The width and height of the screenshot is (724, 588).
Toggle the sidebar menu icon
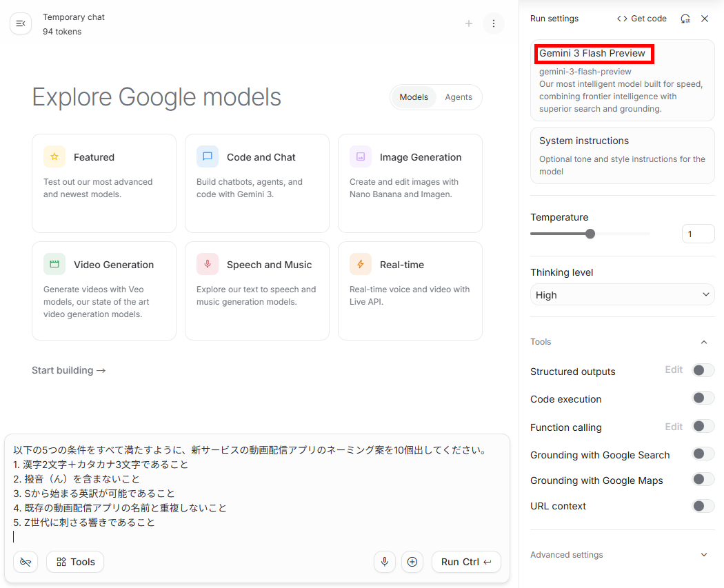point(21,23)
